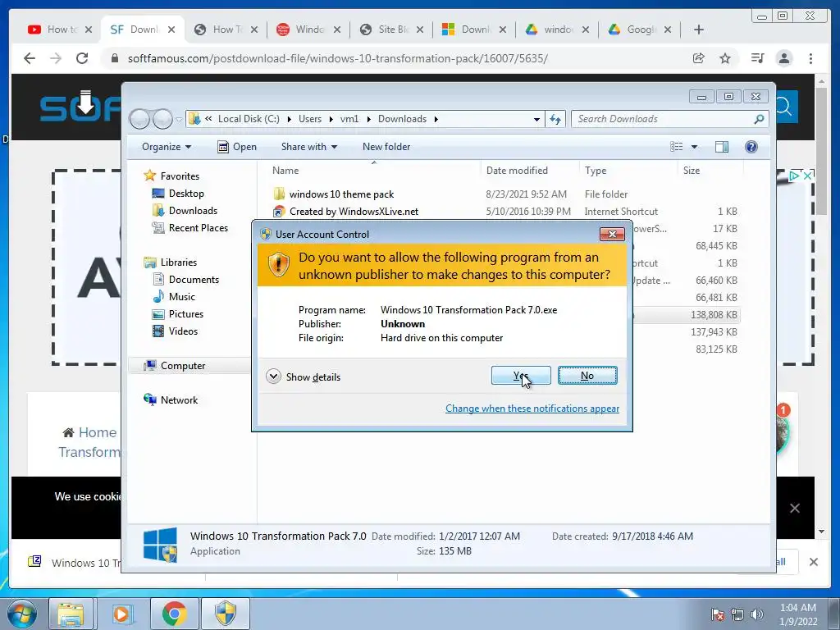Open Chrome from the taskbar
The height and width of the screenshot is (630, 840).
pos(174,614)
